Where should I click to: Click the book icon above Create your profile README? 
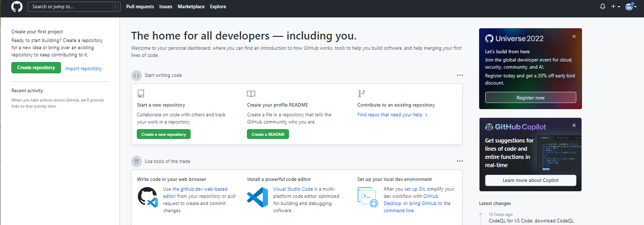[x=251, y=94]
